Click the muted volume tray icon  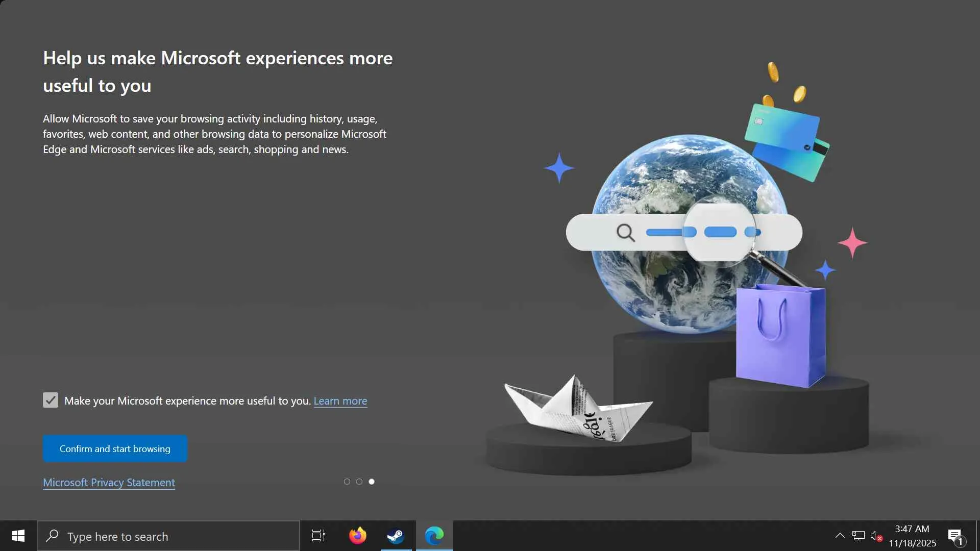[x=876, y=536]
